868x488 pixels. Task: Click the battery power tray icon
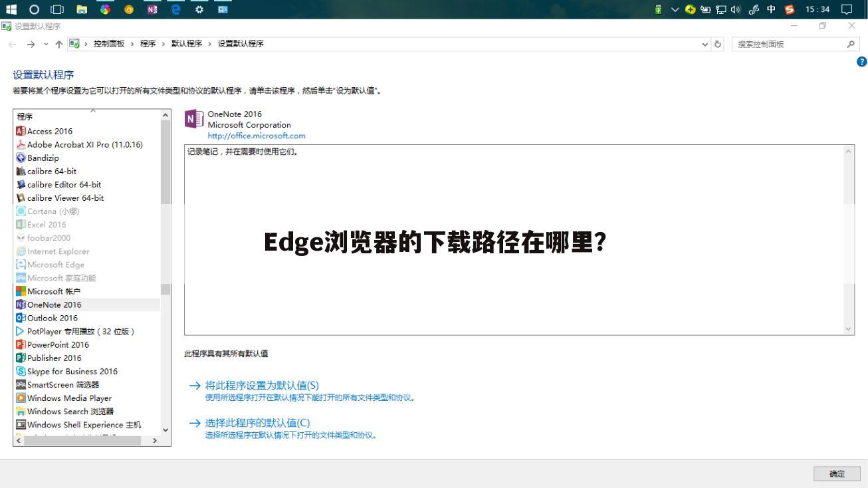pyautogui.click(x=706, y=9)
